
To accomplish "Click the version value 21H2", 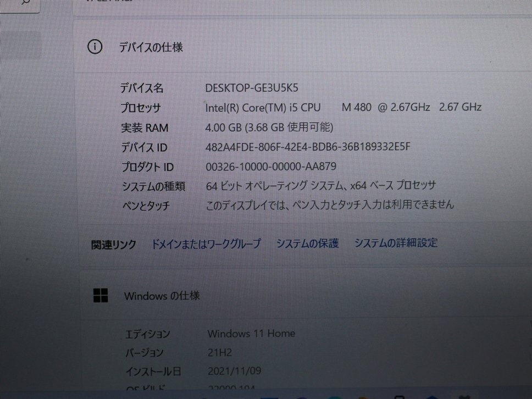I will click(220, 352).
